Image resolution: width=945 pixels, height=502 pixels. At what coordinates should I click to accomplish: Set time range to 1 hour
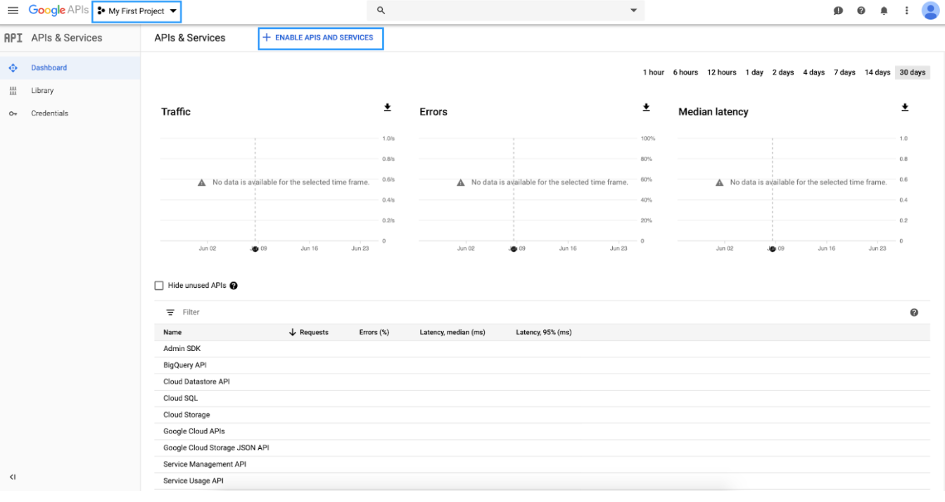(x=653, y=72)
